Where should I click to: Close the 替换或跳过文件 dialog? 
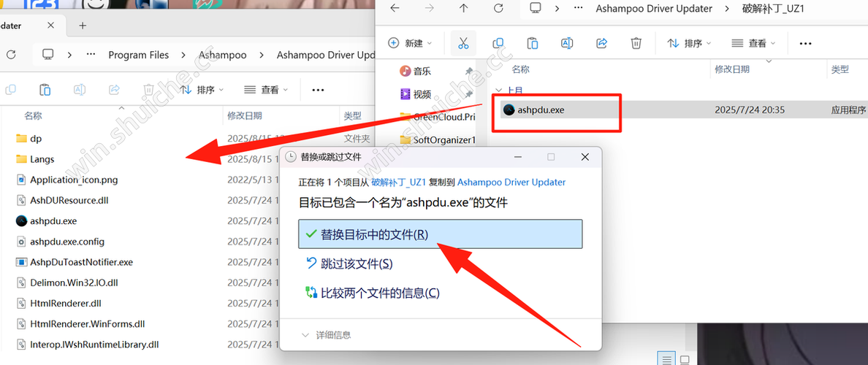[x=585, y=157]
